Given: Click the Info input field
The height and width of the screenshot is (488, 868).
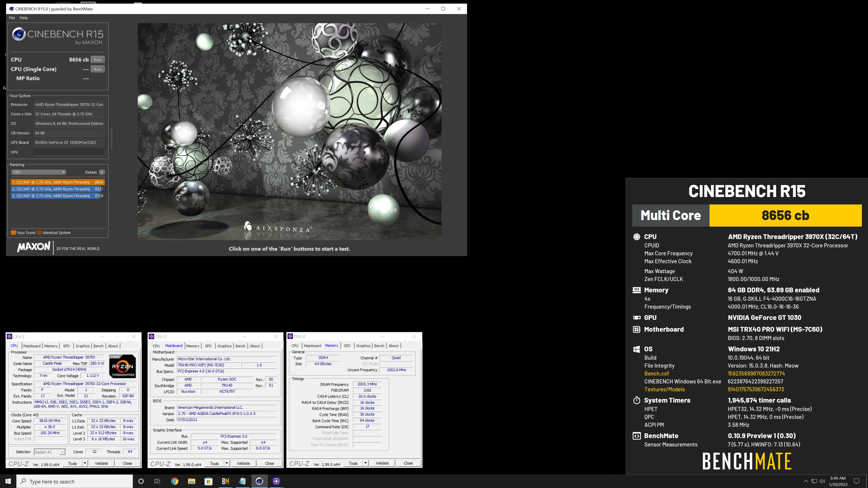Looking at the screenshot, I should click(x=69, y=152).
